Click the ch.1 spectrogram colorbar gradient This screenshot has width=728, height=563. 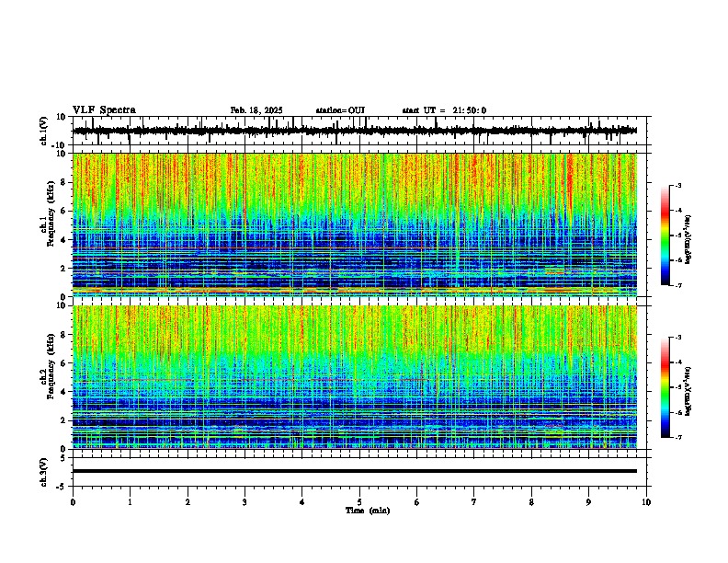pos(665,236)
